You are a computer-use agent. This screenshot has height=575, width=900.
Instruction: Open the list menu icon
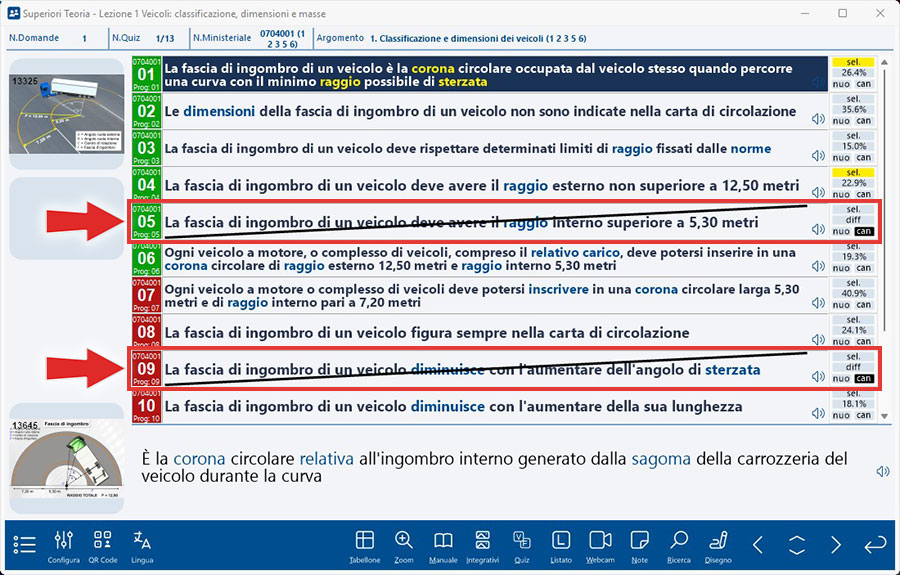[25, 545]
